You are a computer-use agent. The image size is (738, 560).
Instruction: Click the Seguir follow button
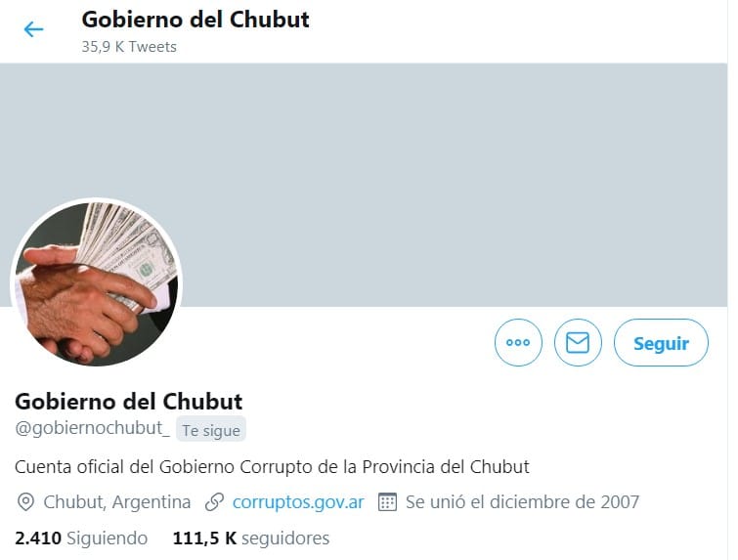(661, 343)
